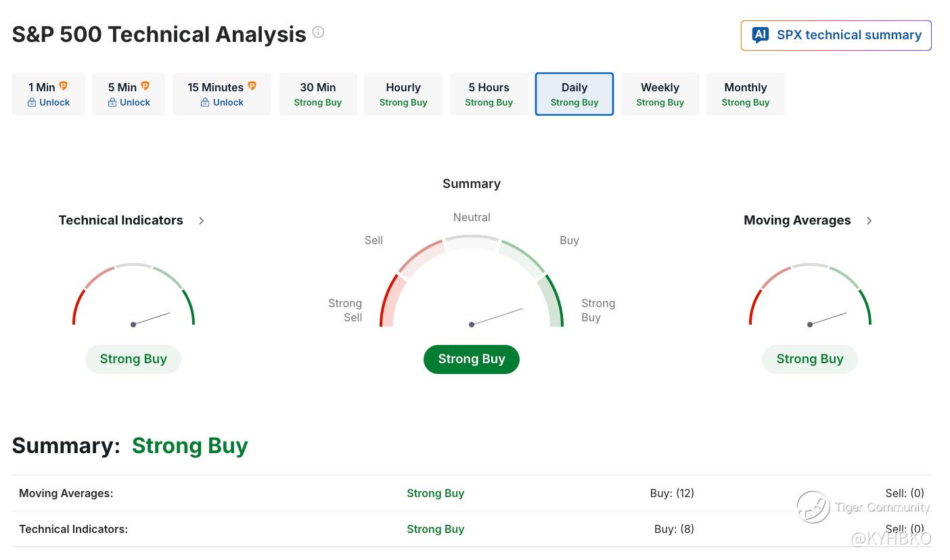This screenshot has height=560, width=950.
Task: Expand Moving Averages via chevron arrow
Action: click(x=869, y=220)
